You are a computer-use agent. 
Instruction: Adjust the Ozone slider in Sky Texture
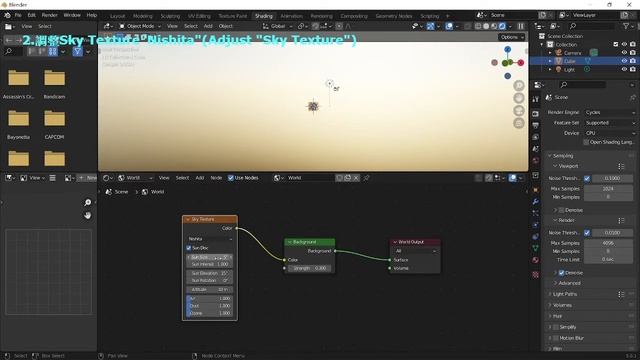(210, 313)
